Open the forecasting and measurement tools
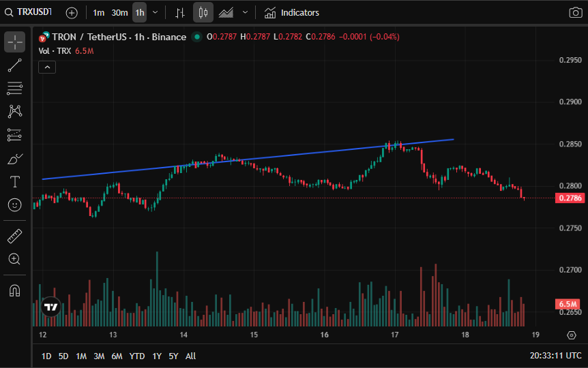This screenshot has height=368, width=588. click(x=14, y=135)
